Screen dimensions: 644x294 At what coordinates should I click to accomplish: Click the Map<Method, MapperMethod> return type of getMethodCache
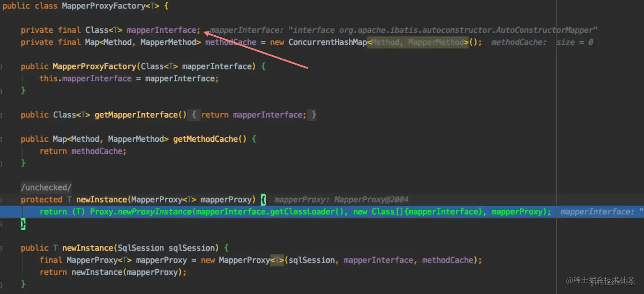(x=111, y=139)
